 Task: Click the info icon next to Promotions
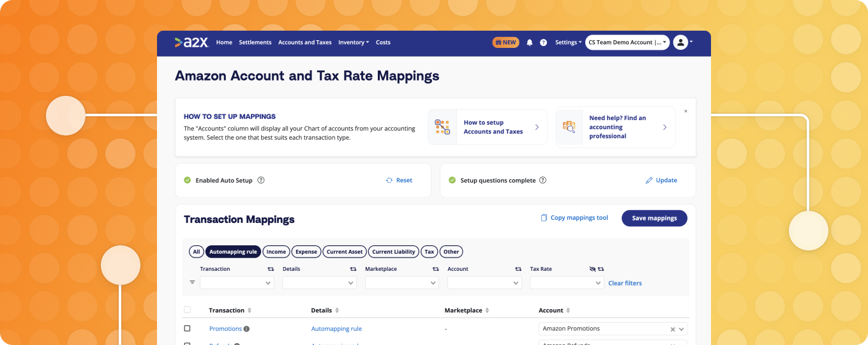(x=246, y=329)
